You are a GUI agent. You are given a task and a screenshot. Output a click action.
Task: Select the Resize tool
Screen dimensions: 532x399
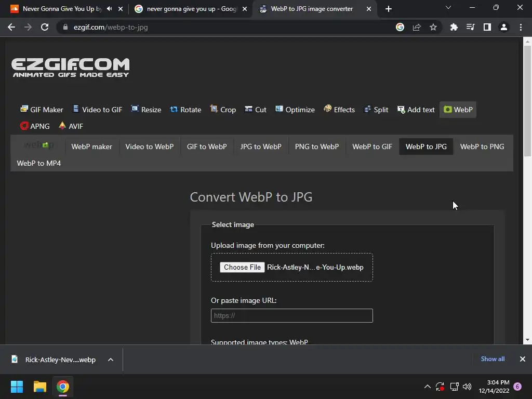pos(146,110)
